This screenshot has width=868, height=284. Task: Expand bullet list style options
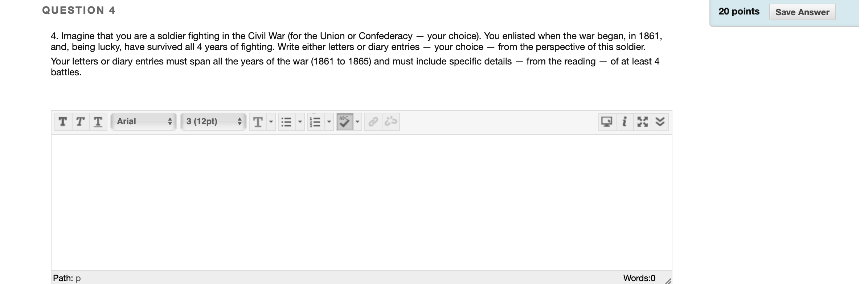coord(300,122)
